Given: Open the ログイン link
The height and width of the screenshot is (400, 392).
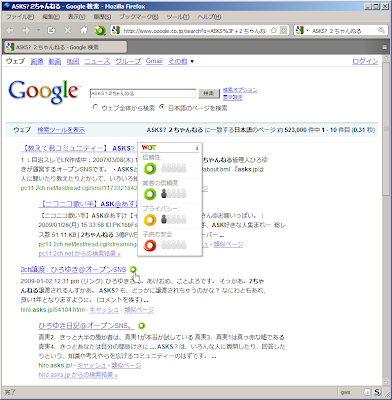Looking at the screenshot, I should tap(365, 61).
